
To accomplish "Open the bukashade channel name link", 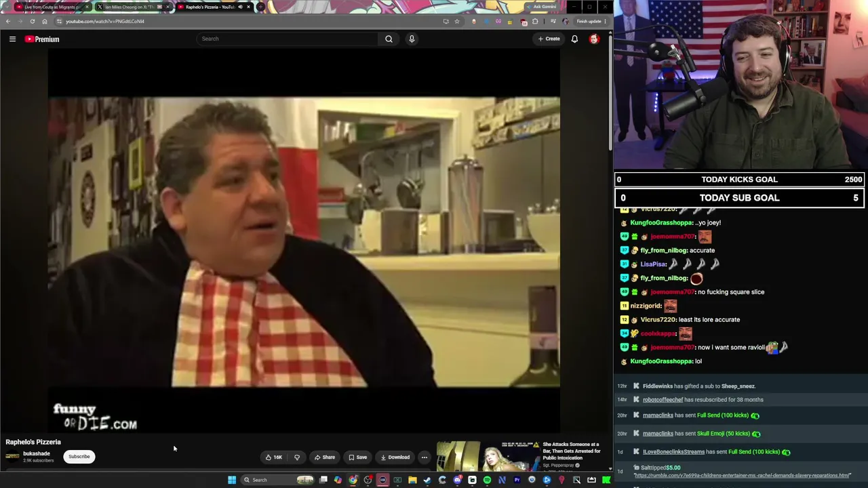I will [37, 453].
